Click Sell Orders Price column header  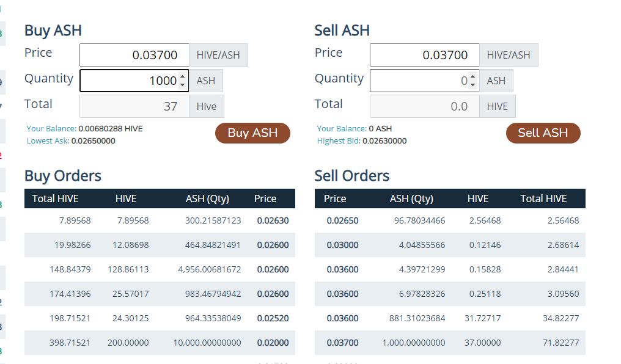tap(335, 198)
